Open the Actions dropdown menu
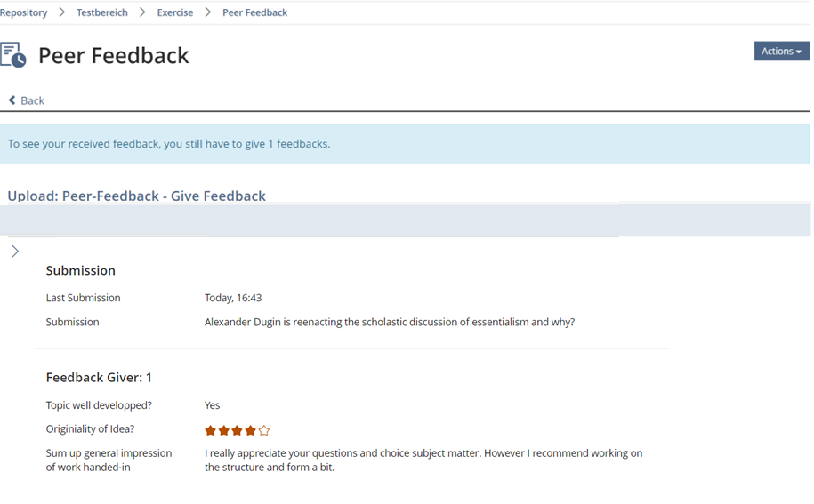 pos(780,52)
